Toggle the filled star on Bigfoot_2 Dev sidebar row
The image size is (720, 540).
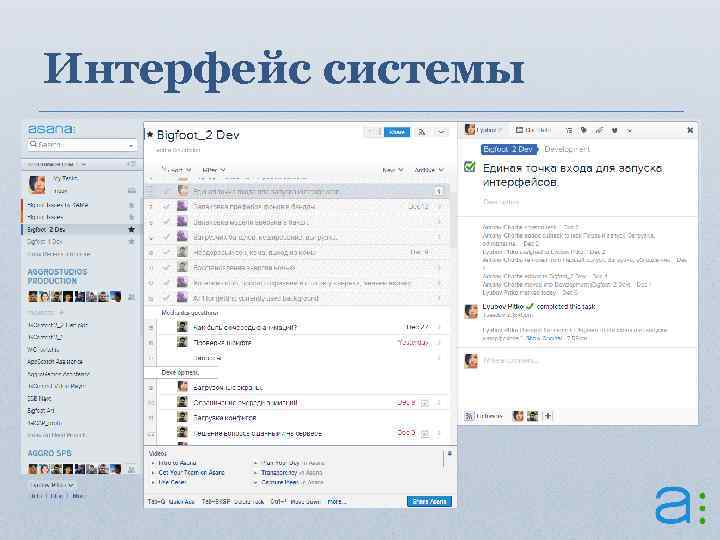131,229
